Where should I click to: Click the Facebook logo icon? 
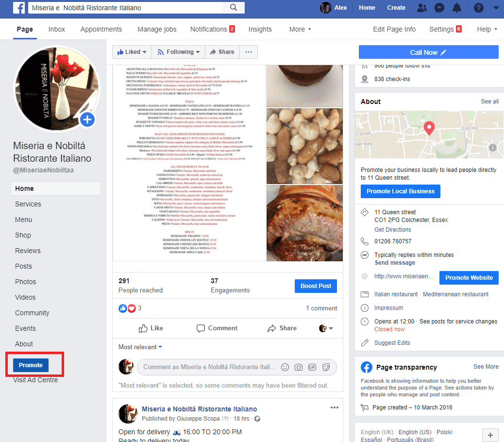coord(19,8)
